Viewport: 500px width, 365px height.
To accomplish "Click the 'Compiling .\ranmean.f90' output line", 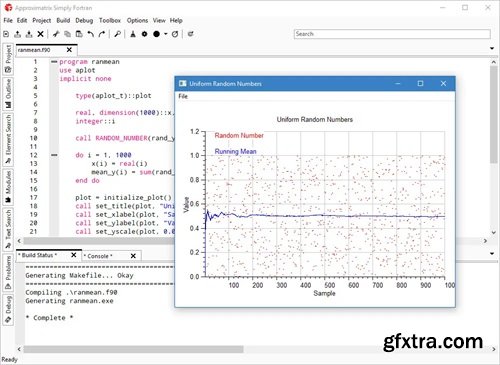I will [71, 292].
